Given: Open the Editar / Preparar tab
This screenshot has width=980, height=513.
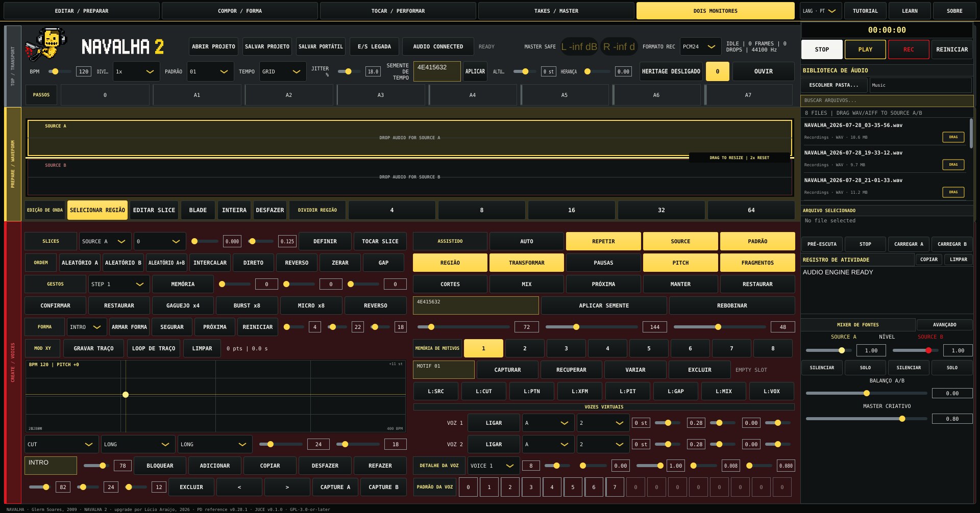Looking at the screenshot, I should click(x=82, y=11).
